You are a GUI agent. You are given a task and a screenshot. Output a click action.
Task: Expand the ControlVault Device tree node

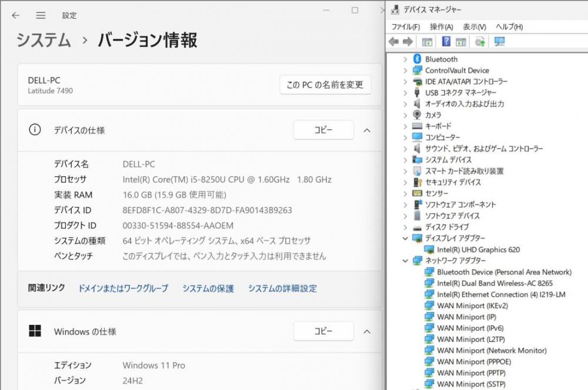405,70
